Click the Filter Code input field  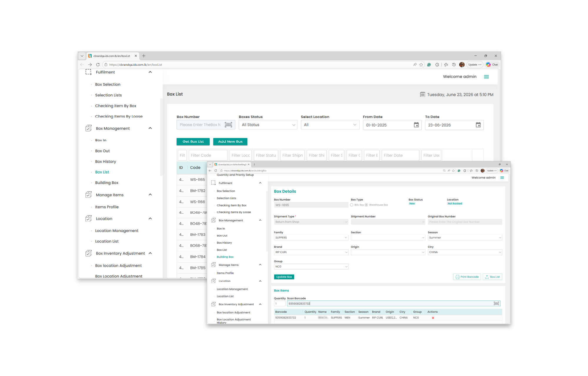(208, 155)
